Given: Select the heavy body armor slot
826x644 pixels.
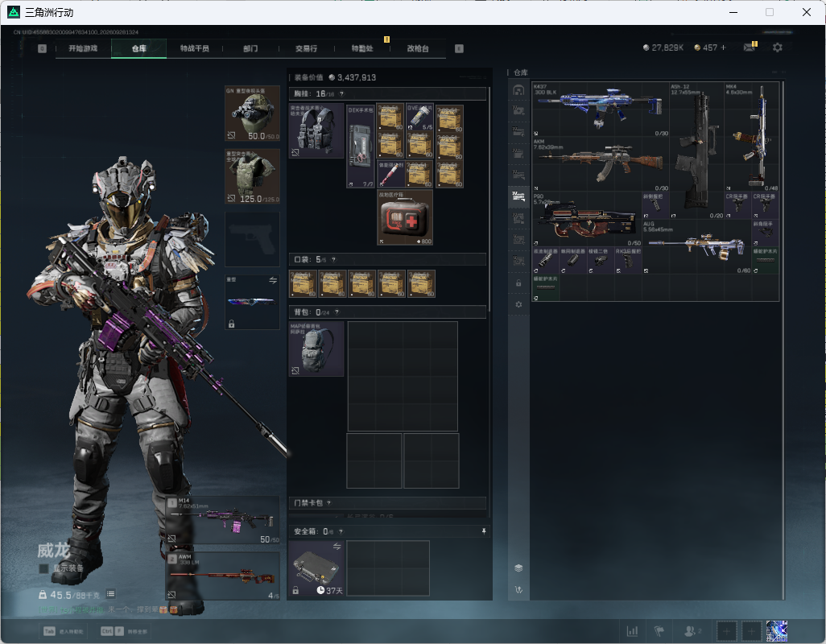Looking at the screenshot, I should [x=252, y=176].
